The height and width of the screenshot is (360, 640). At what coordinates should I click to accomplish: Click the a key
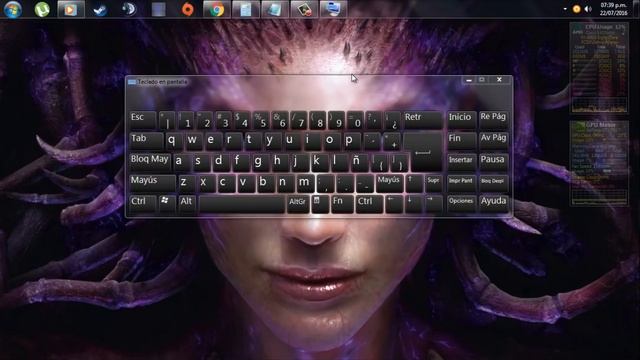(180, 162)
